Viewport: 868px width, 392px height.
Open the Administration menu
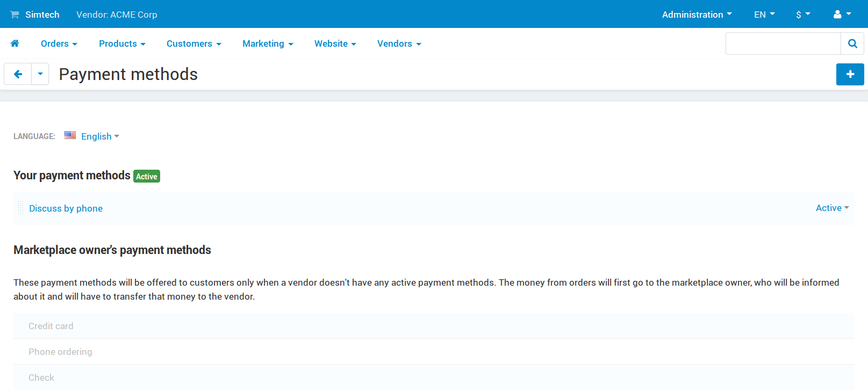pos(697,14)
